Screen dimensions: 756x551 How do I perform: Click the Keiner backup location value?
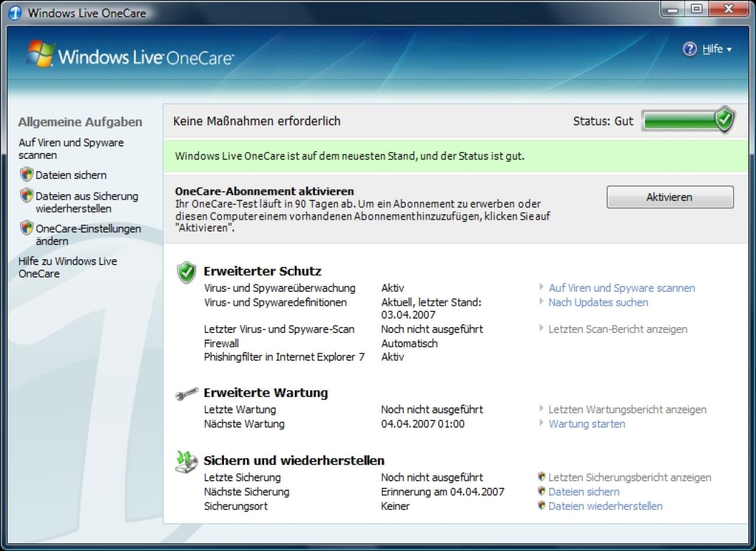[x=395, y=506]
